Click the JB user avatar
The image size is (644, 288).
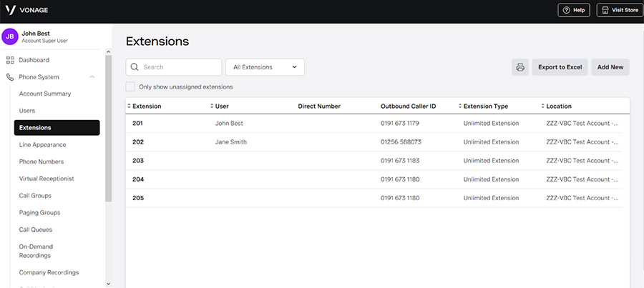point(10,36)
